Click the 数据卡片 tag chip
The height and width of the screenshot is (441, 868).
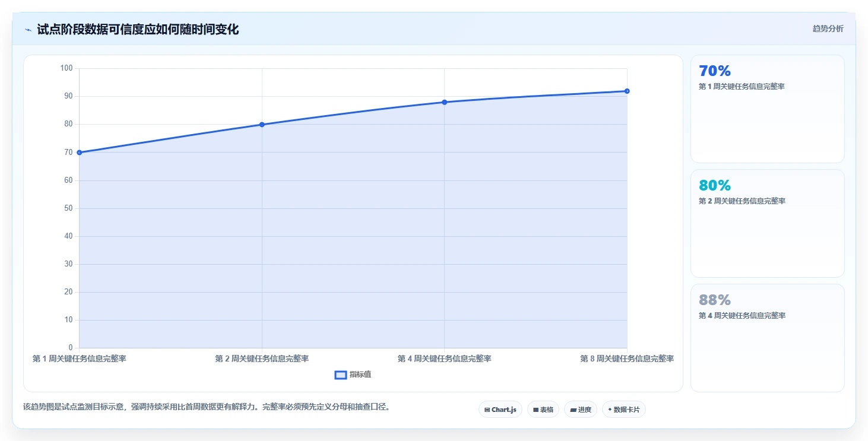(x=624, y=410)
